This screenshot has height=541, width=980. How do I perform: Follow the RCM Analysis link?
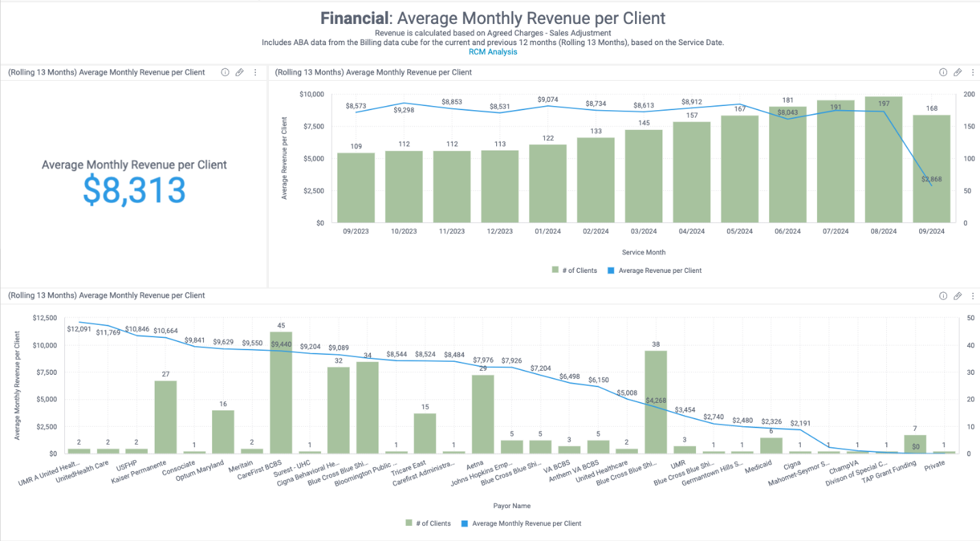pyautogui.click(x=493, y=51)
